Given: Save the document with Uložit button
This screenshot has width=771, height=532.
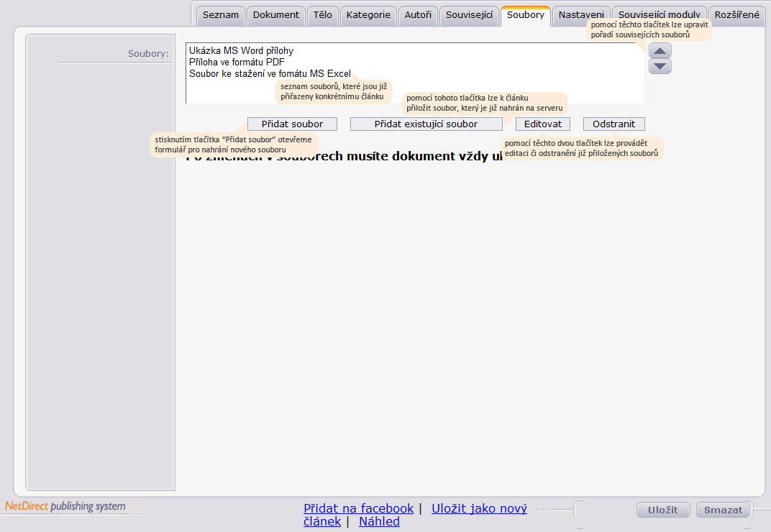Looking at the screenshot, I should tap(663, 510).
